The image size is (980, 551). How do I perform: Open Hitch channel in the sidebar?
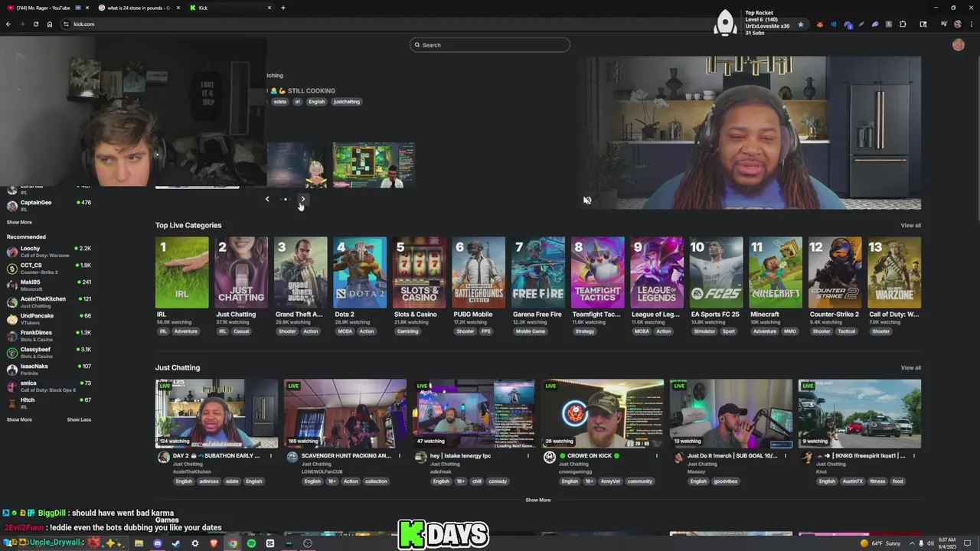49,403
